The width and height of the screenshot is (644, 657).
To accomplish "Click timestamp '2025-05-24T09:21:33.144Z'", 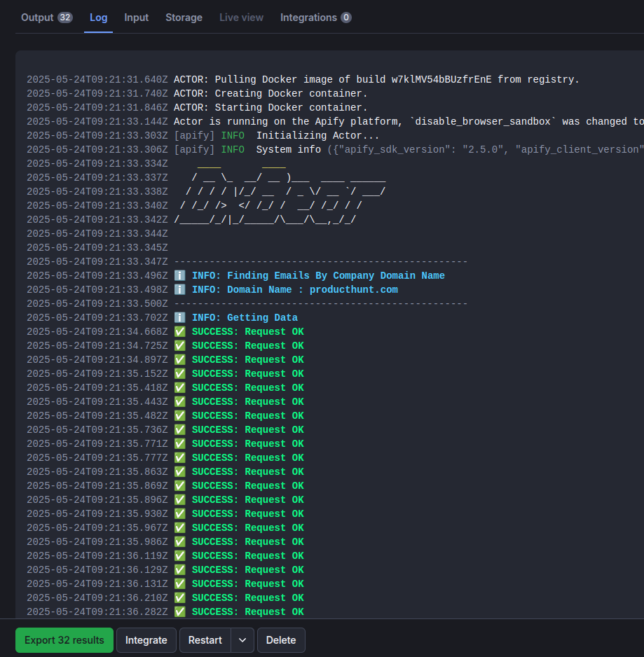I will pyautogui.click(x=97, y=121).
